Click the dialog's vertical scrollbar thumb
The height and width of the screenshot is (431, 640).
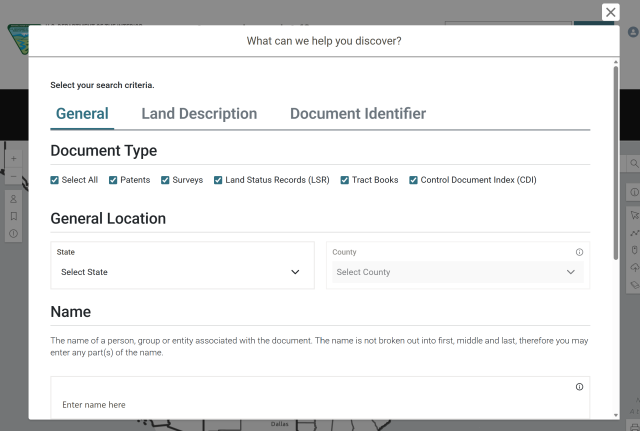pos(616,162)
